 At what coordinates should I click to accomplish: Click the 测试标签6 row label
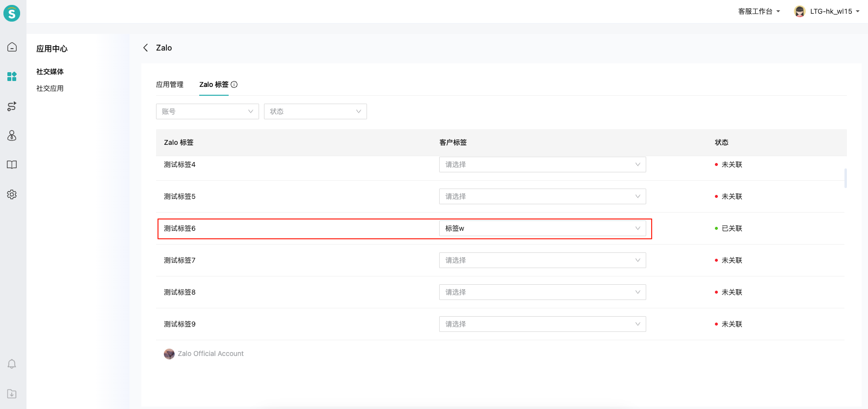point(180,228)
